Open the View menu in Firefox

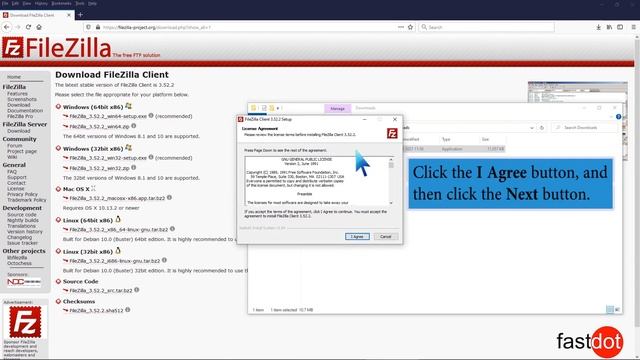coord(27,3)
